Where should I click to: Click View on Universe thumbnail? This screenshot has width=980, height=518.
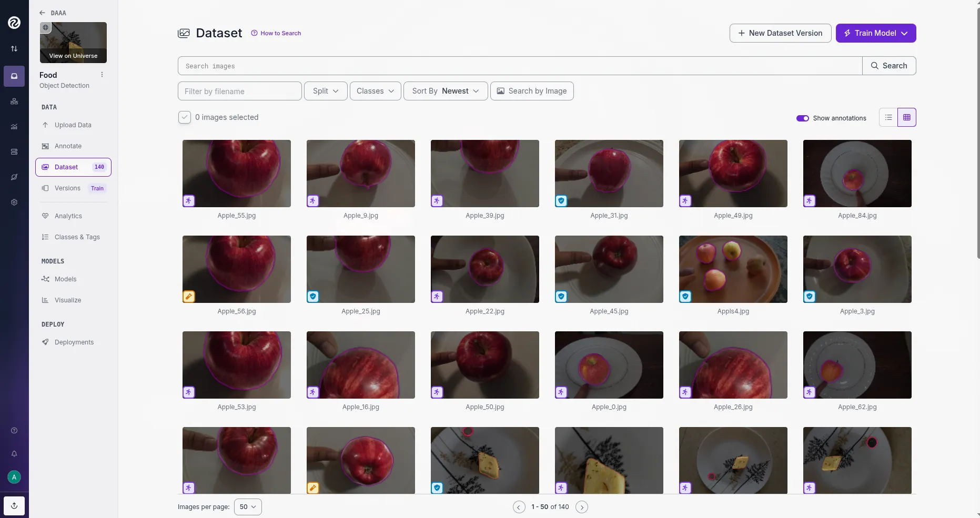coord(73,43)
